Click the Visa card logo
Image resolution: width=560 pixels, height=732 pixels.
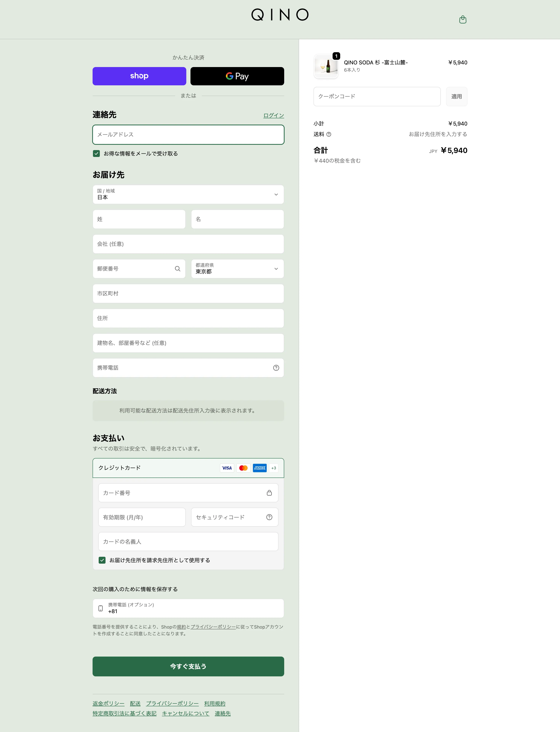click(x=227, y=468)
